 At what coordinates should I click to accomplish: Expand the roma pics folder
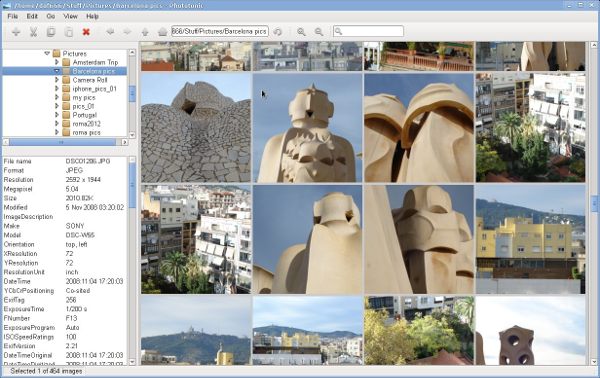coord(57,132)
